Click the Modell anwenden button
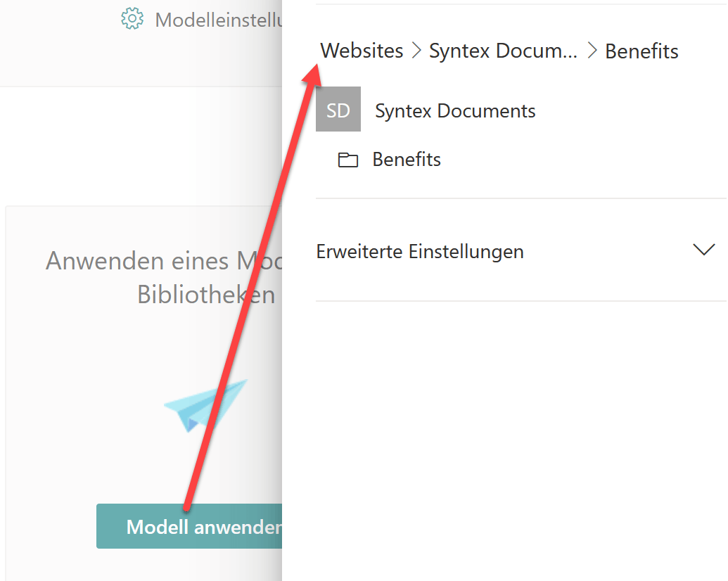Image resolution: width=728 pixels, height=581 pixels. pyautogui.click(x=189, y=526)
